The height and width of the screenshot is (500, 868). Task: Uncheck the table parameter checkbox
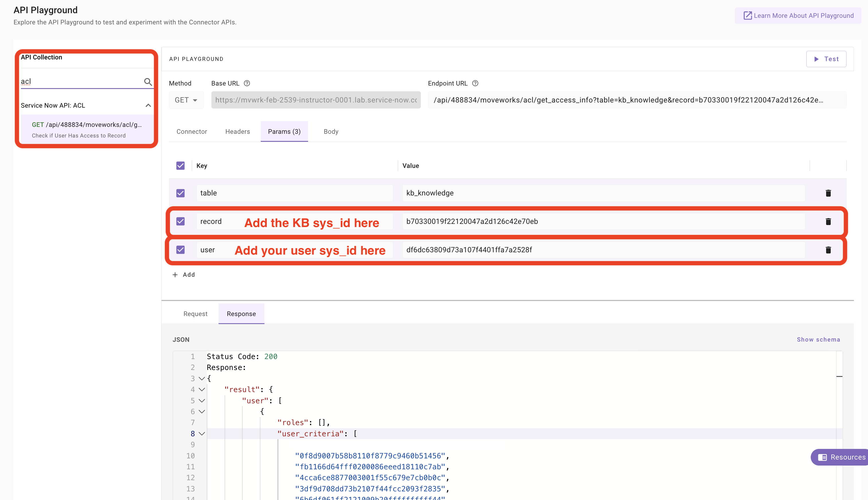click(x=180, y=193)
